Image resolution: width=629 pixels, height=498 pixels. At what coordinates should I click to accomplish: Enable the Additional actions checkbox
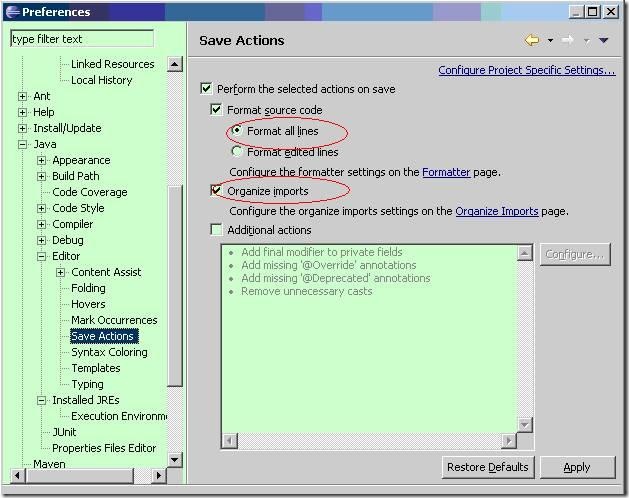coord(216,230)
